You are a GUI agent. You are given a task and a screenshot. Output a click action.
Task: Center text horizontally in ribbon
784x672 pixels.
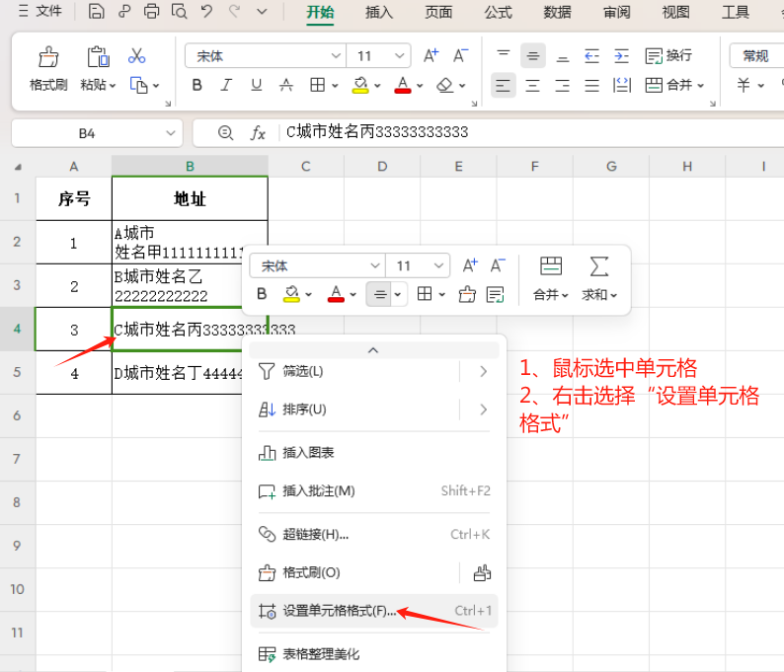pos(533,86)
